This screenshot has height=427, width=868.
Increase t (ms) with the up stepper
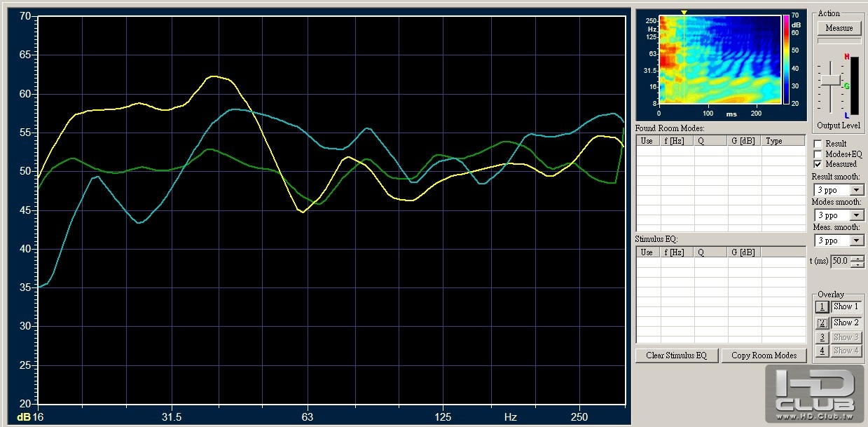pyautogui.click(x=858, y=259)
